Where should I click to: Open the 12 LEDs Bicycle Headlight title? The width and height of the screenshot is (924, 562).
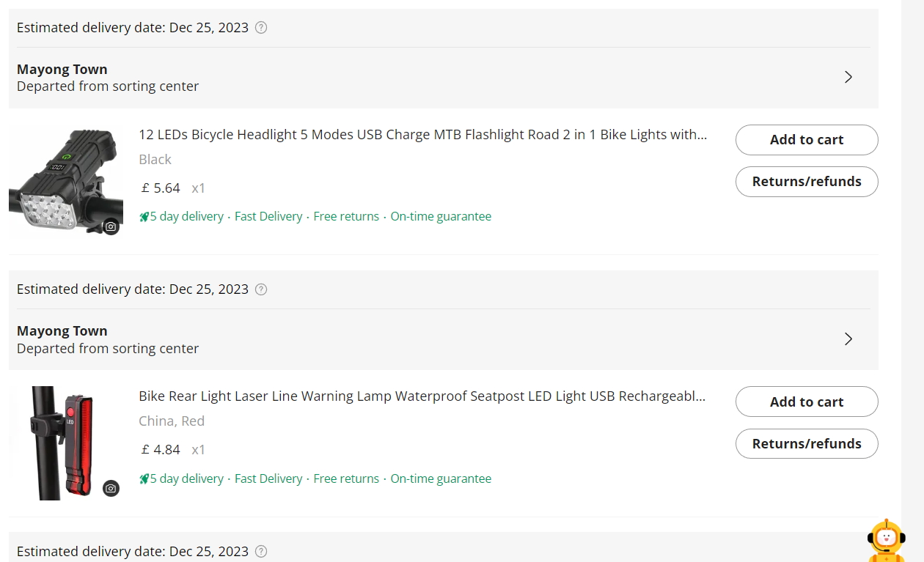[x=422, y=135]
